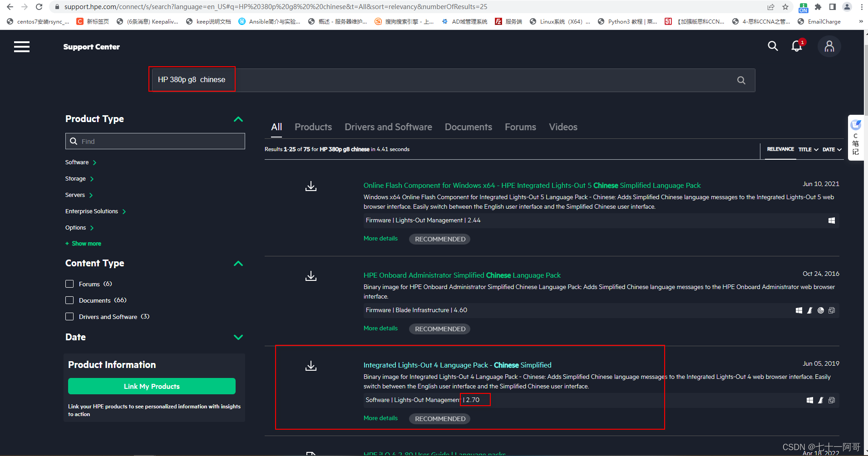This screenshot has width=868, height=456.
Task: Reload the page in the browser
Action: point(39,7)
